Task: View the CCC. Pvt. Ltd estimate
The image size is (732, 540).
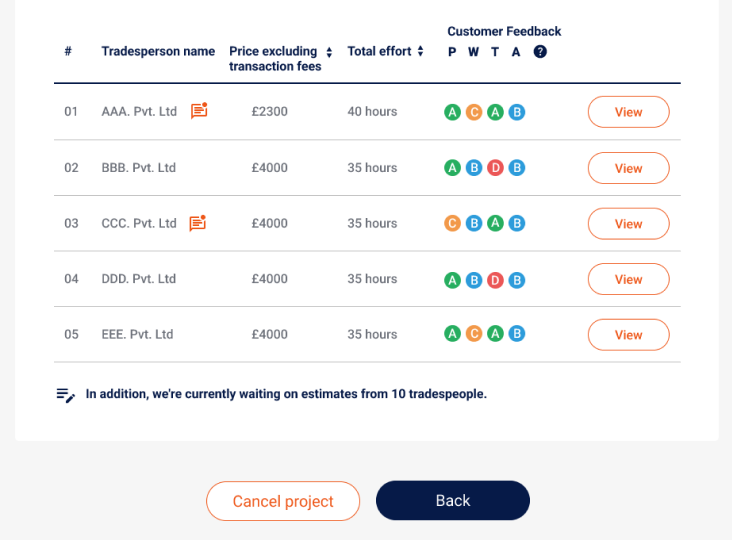Action: tap(628, 224)
